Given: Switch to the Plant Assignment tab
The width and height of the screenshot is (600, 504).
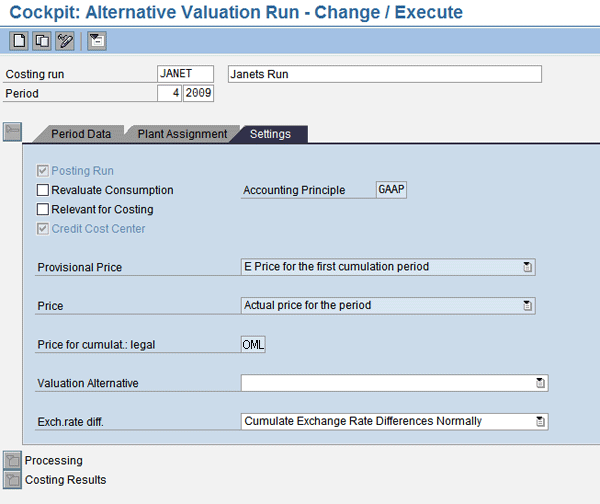Looking at the screenshot, I should point(182,134).
